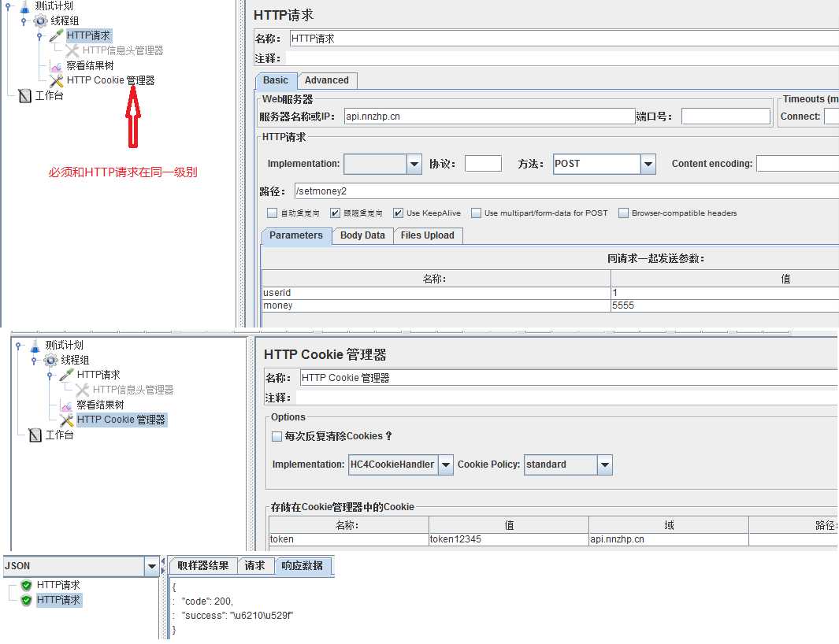Screen dimensions: 839x644
Task: Click 工作台 icon in Cookie manager tree
Action: [x=35, y=435]
